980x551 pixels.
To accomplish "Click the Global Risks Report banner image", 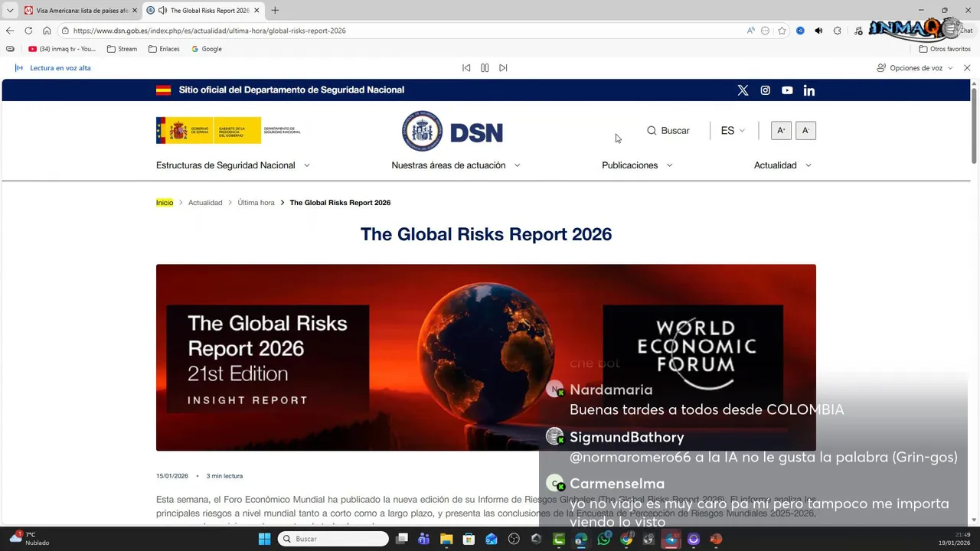I will (x=486, y=357).
